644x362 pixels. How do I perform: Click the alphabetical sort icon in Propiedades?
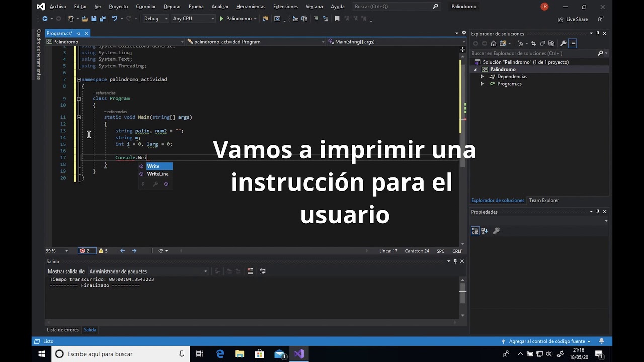tap(485, 231)
